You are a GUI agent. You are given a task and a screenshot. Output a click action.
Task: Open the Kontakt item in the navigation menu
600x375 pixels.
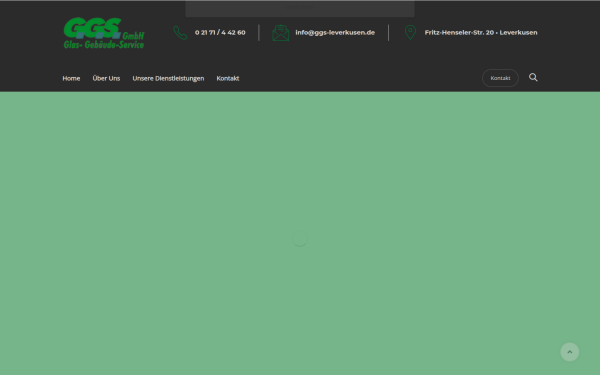pos(228,78)
